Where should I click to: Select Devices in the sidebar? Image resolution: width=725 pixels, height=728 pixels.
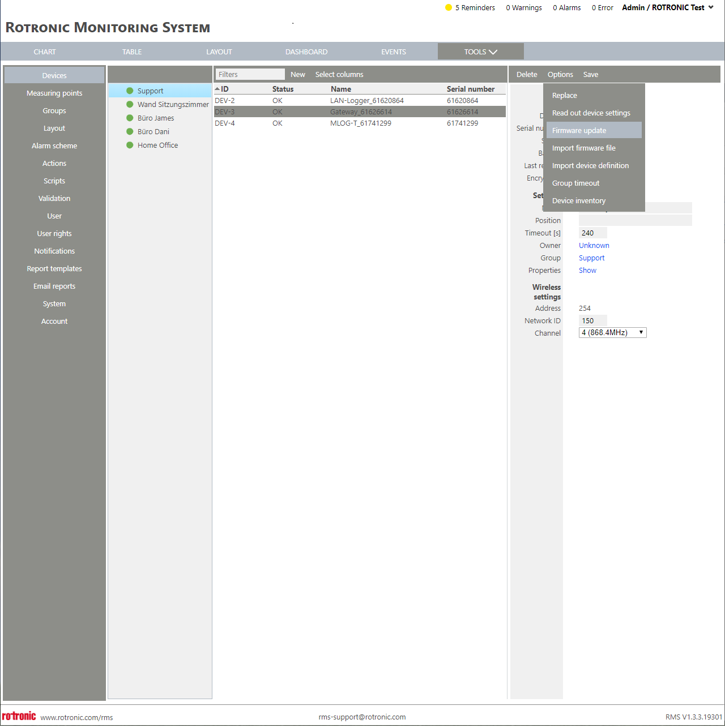54,75
